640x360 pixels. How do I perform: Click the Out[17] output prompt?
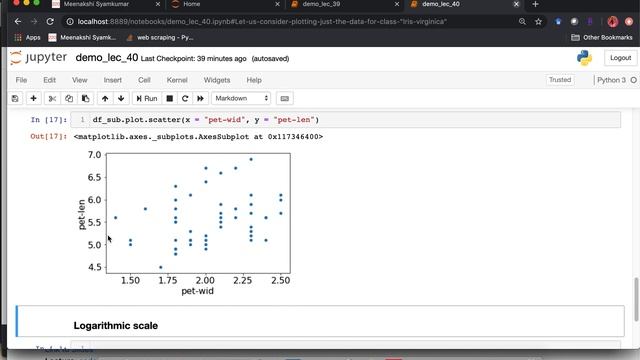tap(49, 136)
